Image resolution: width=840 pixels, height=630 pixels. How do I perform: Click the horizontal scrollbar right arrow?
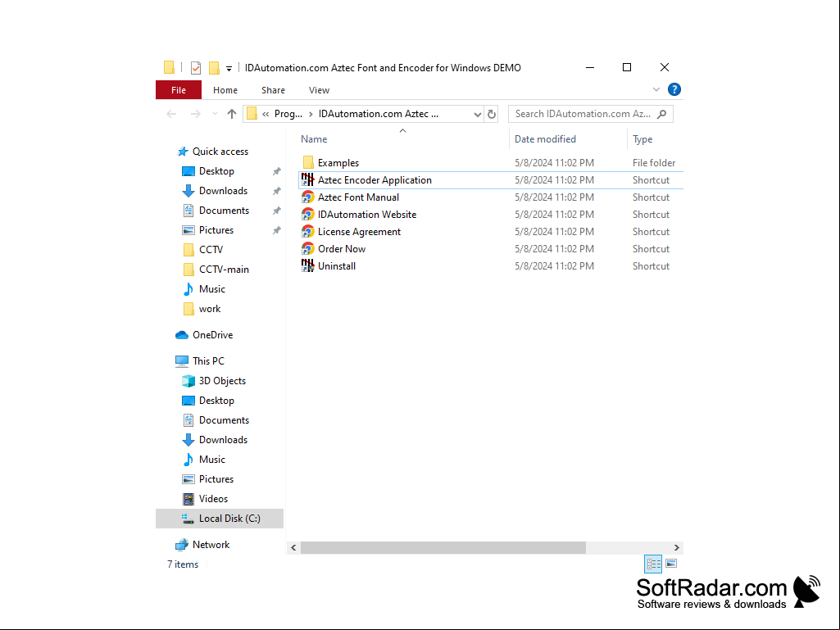[676, 547]
